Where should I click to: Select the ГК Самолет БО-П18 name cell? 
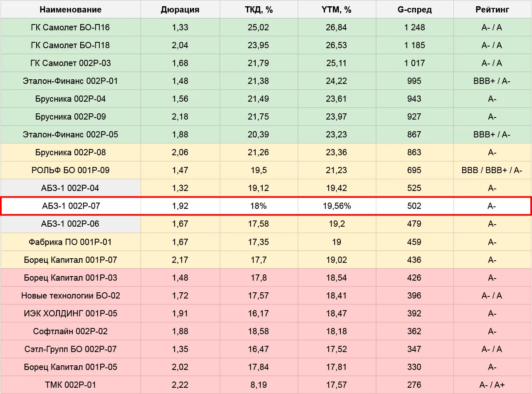(71, 45)
